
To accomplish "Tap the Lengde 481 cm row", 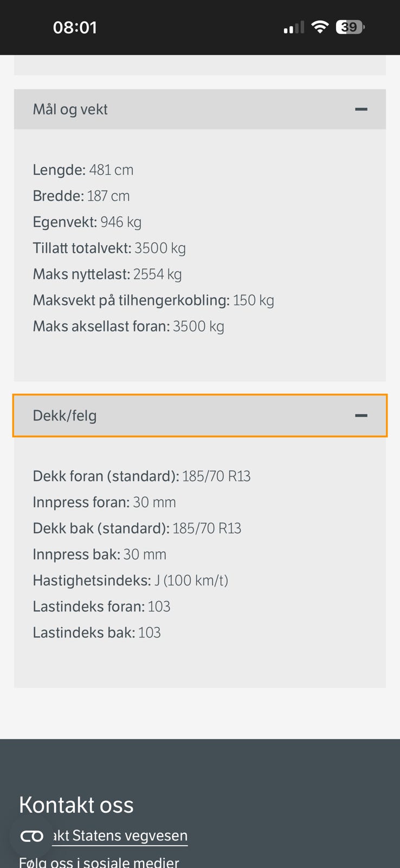I will pyautogui.click(x=83, y=170).
